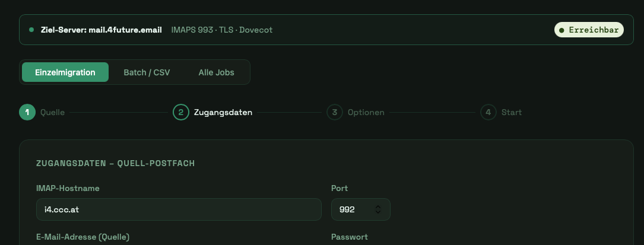Image resolution: width=644 pixels, height=245 pixels.
Task: Click the Passwort field label
Action: point(349,237)
